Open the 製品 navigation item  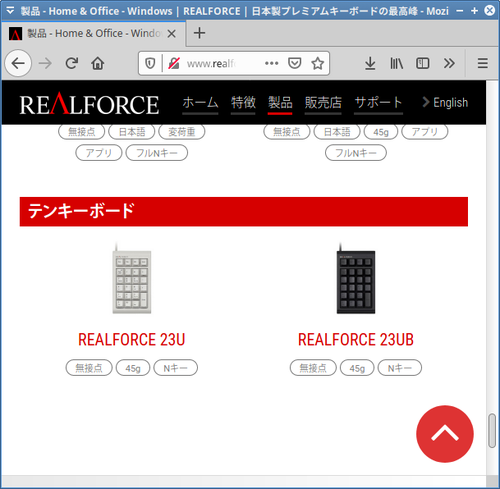280,103
